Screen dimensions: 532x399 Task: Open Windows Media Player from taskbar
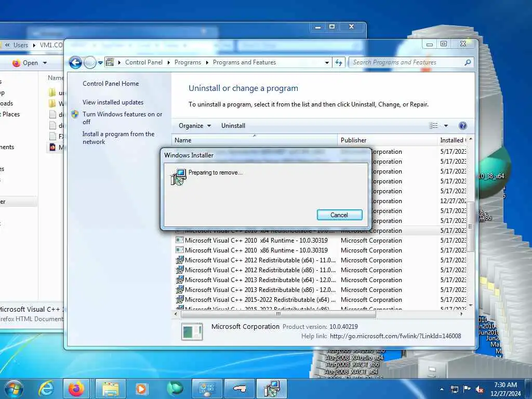pyautogui.click(x=141, y=389)
